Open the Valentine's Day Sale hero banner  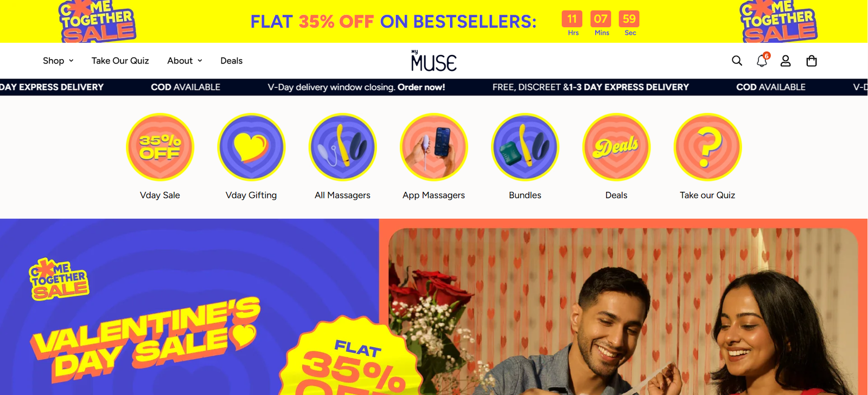[x=434, y=307]
